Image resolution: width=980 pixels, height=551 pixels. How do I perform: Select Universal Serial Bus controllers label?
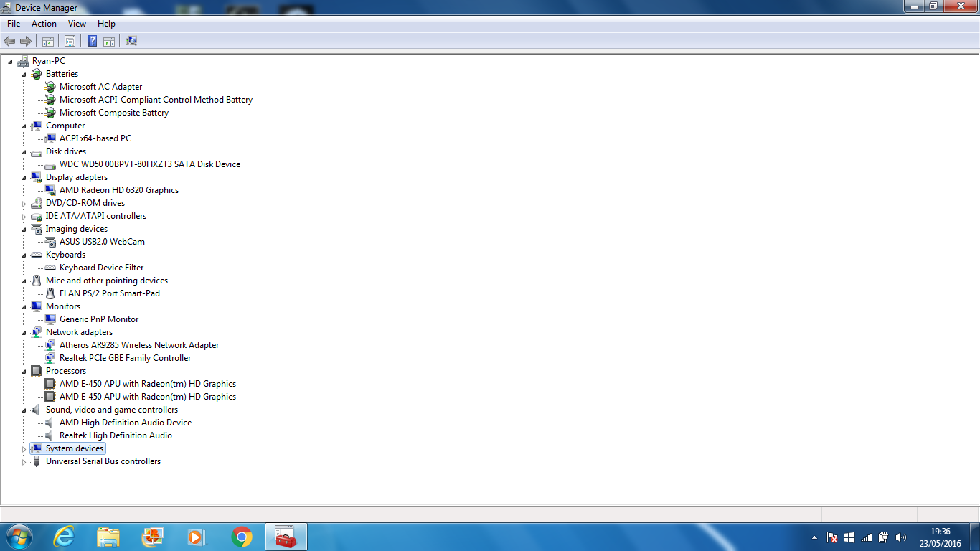tap(103, 461)
